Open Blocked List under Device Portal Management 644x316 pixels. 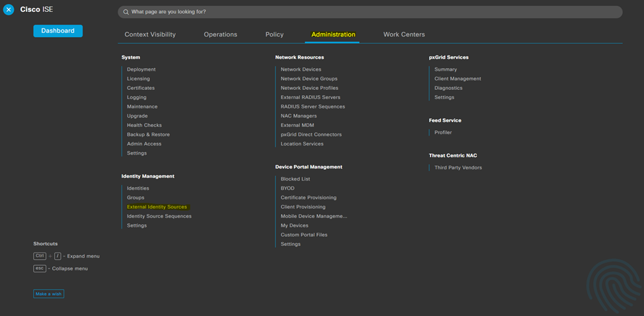pos(295,179)
